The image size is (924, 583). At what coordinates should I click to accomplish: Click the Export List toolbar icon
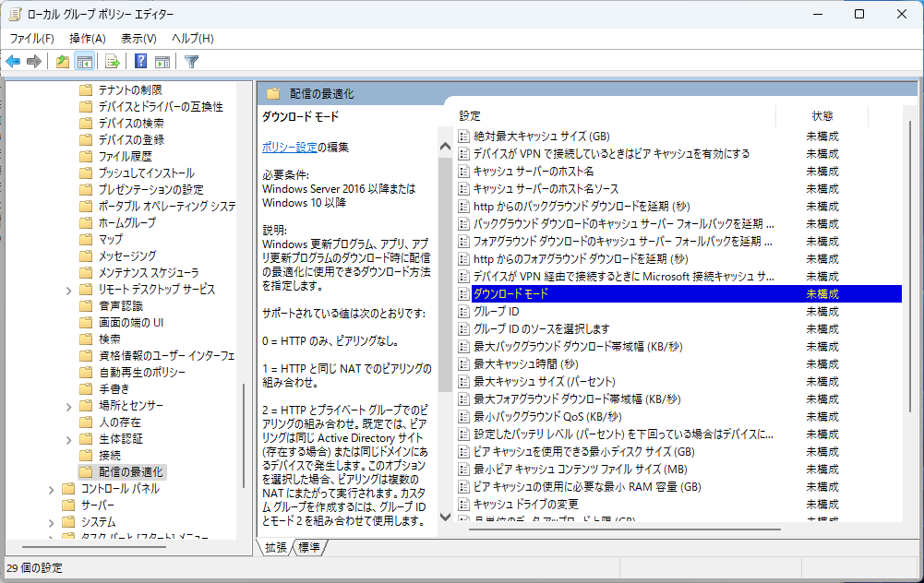(x=113, y=62)
